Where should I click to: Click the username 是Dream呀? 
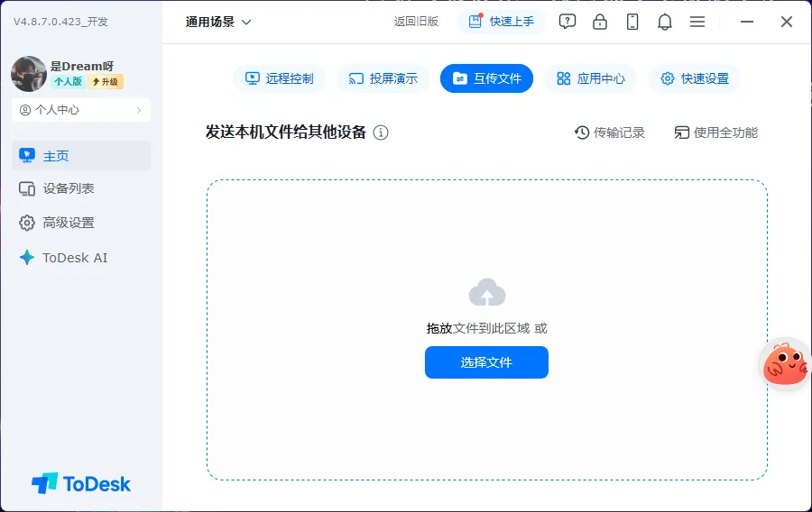pos(82,66)
